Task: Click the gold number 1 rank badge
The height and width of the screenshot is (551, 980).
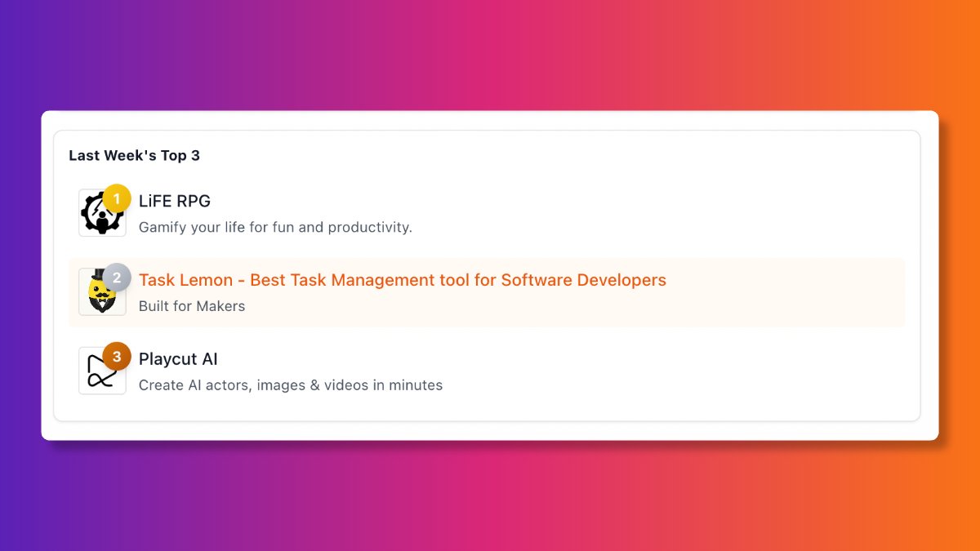Action: pyautogui.click(x=117, y=198)
